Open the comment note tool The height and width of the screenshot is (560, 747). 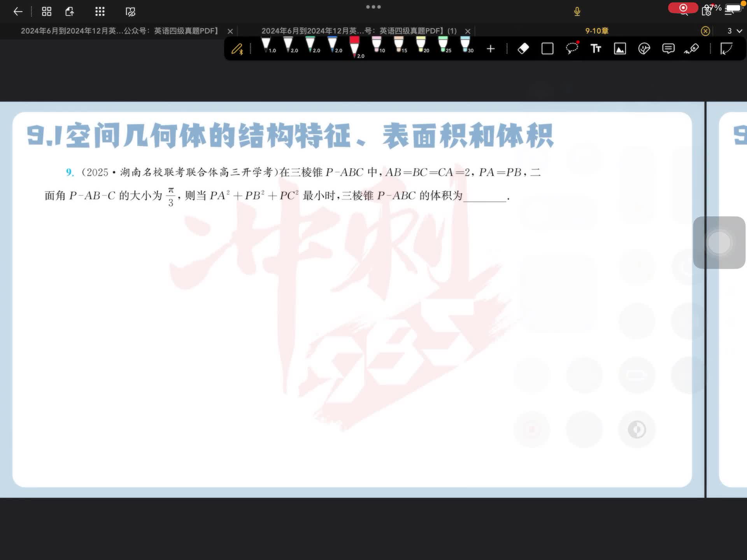tap(668, 49)
